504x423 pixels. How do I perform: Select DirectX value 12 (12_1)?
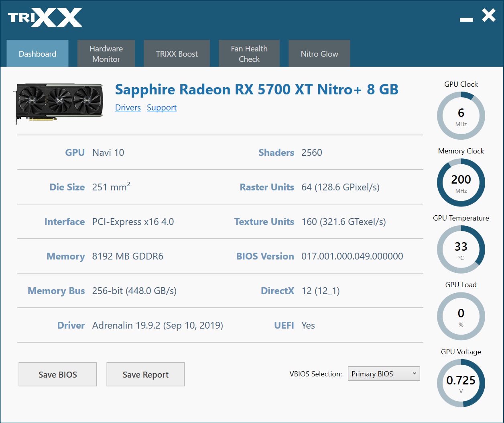(x=321, y=291)
